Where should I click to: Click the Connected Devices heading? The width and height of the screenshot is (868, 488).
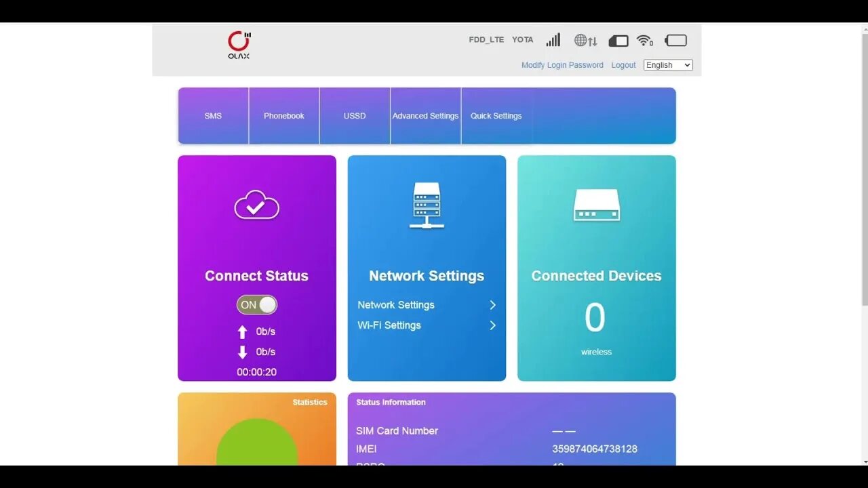[596, 276]
